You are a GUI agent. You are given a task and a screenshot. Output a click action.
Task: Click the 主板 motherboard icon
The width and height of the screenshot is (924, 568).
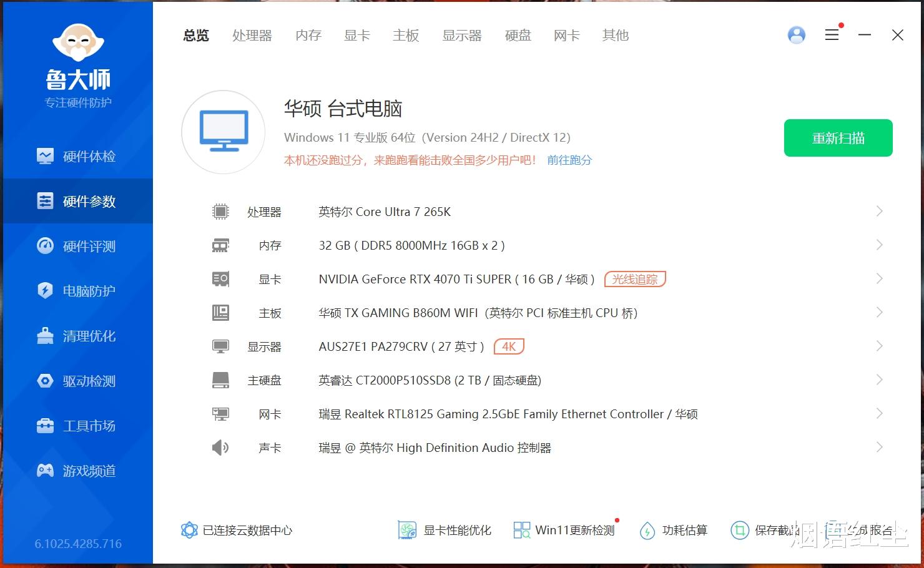point(220,313)
